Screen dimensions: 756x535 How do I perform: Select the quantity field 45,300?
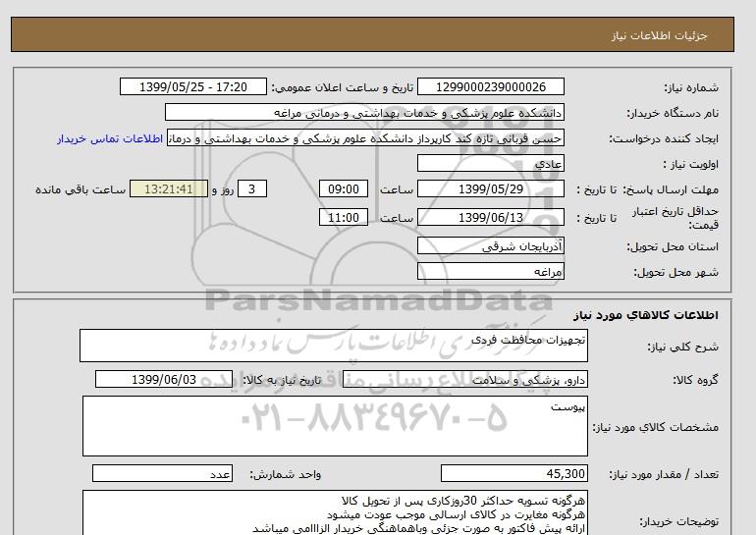click(x=513, y=474)
